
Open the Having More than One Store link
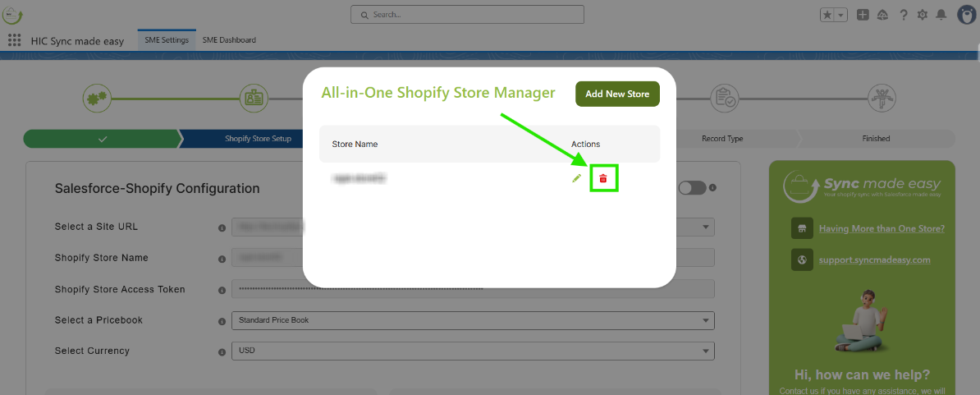point(882,229)
